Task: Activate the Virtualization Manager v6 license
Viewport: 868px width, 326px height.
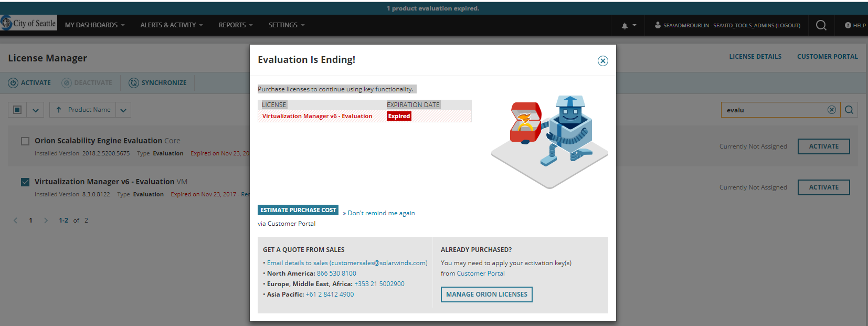Action: point(824,187)
